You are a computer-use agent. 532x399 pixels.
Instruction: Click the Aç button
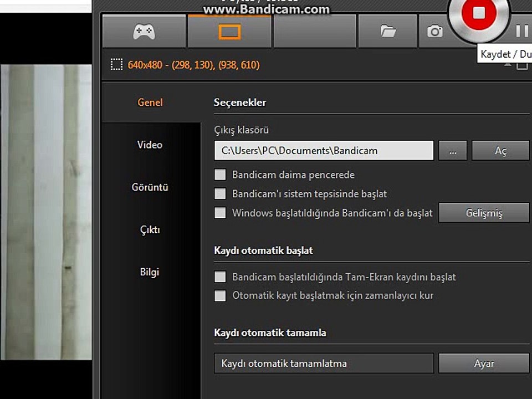(x=500, y=150)
